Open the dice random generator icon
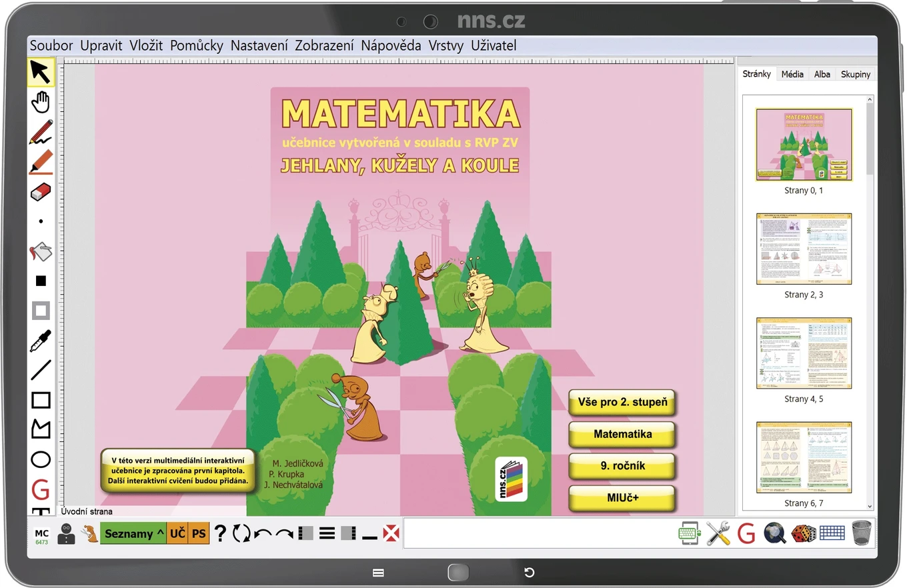907x588 pixels. [x=803, y=533]
